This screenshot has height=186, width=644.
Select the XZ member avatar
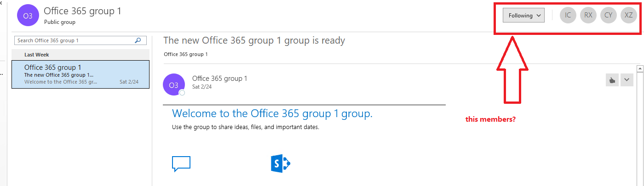point(628,15)
